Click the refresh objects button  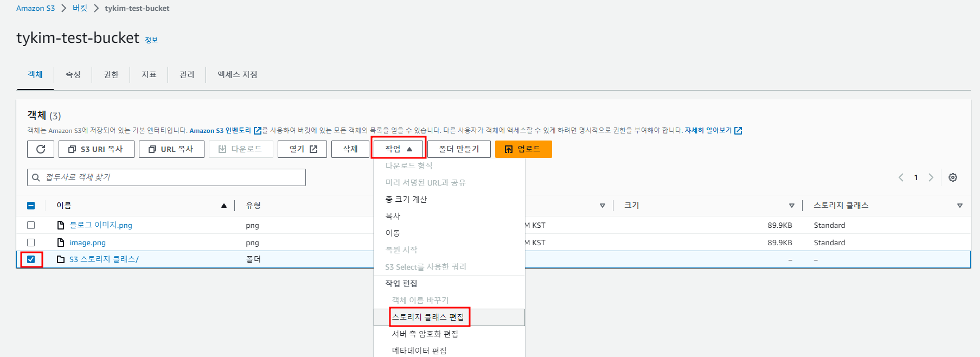tap(41, 149)
